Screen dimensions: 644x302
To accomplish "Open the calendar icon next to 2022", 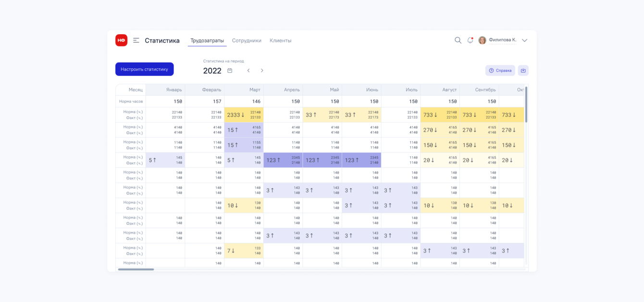I will 230,71.
